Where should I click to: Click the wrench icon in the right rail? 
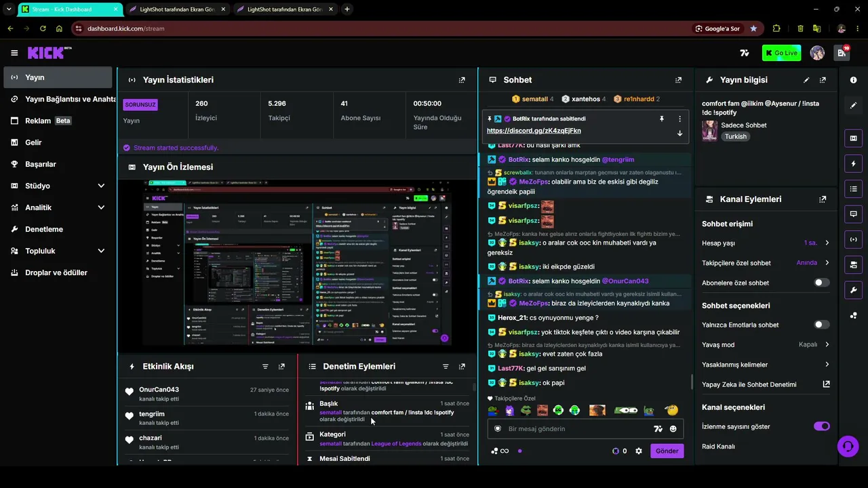(x=853, y=290)
